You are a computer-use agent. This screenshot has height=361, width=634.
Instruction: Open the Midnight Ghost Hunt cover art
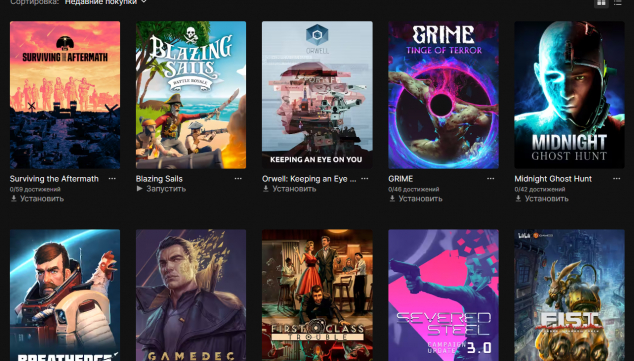click(x=569, y=95)
